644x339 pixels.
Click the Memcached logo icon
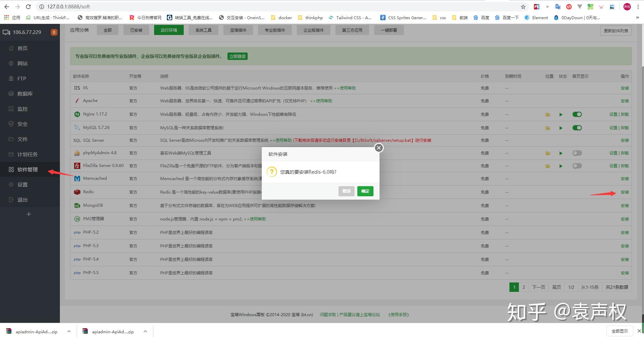[77, 178]
